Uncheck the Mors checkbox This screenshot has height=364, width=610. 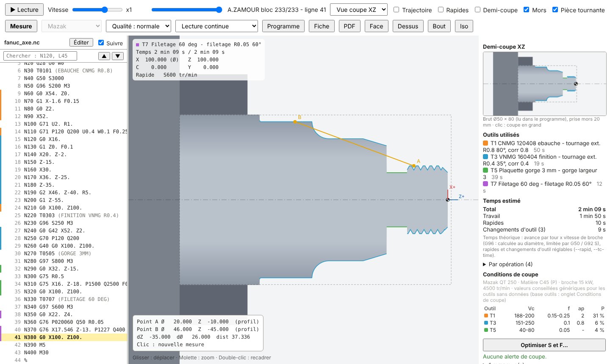click(526, 10)
